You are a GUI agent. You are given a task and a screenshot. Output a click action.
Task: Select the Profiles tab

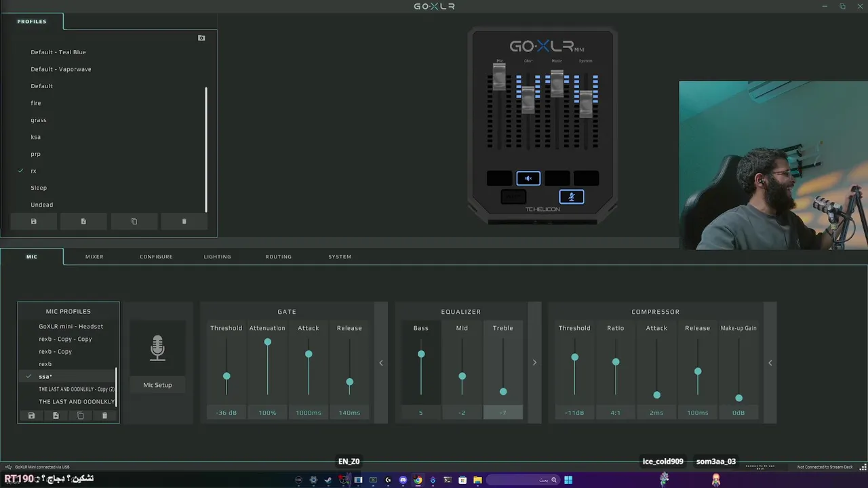click(32, 22)
